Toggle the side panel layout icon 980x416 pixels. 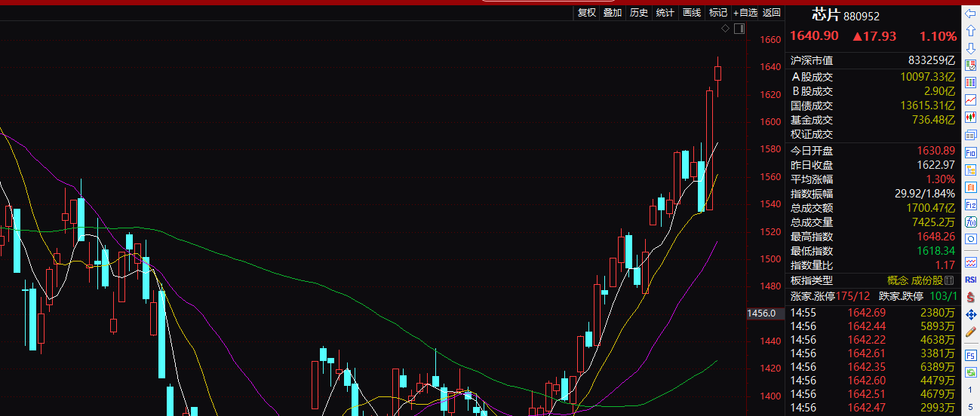pos(739,29)
